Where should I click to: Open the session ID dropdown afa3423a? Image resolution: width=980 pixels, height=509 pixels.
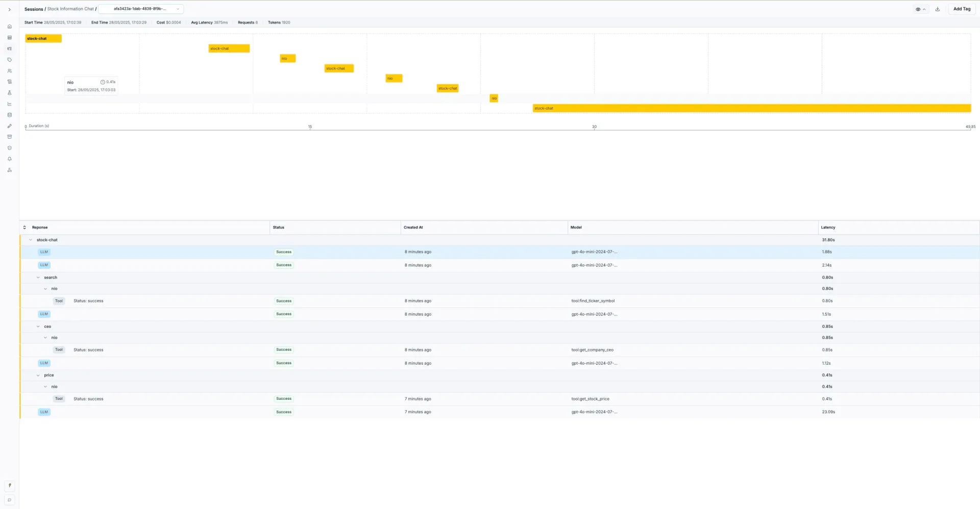[141, 9]
